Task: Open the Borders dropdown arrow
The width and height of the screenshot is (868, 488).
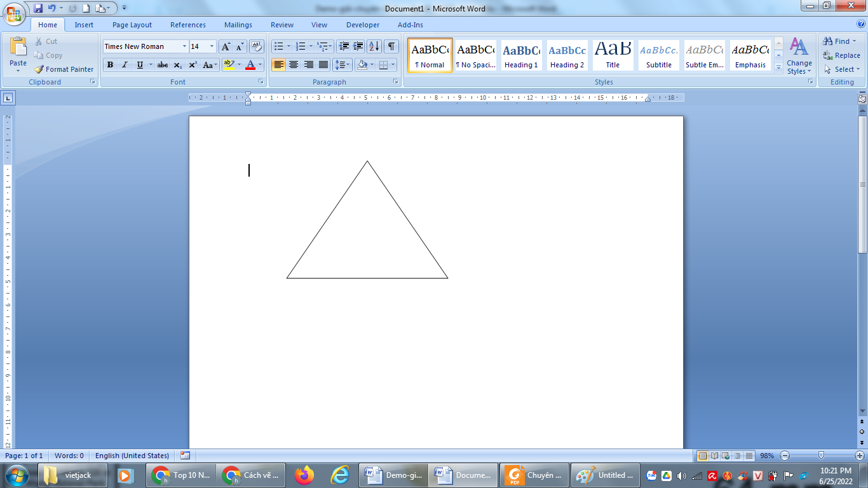Action: 393,65
